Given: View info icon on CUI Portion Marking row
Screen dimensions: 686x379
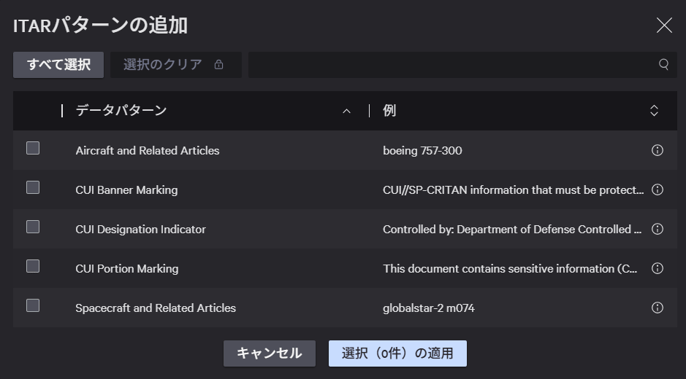Looking at the screenshot, I should tap(657, 268).
